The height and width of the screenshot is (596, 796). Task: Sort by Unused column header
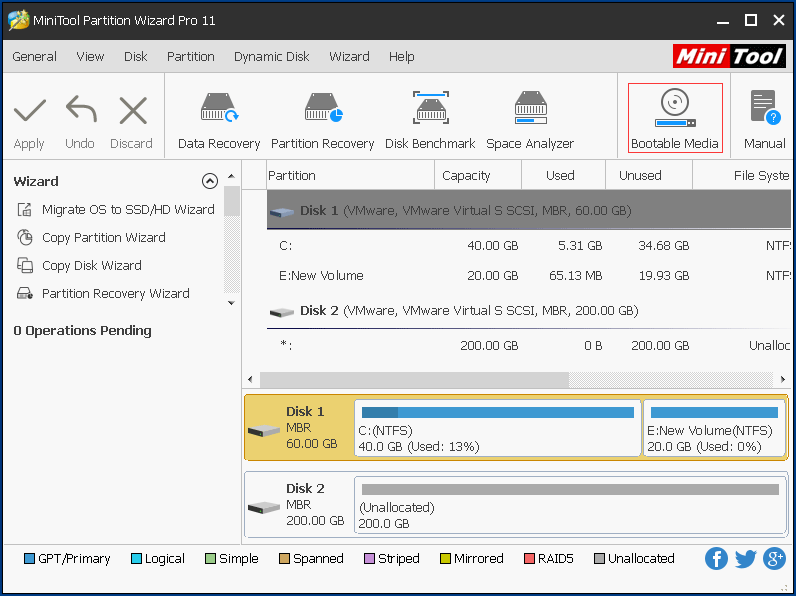click(648, 175)
